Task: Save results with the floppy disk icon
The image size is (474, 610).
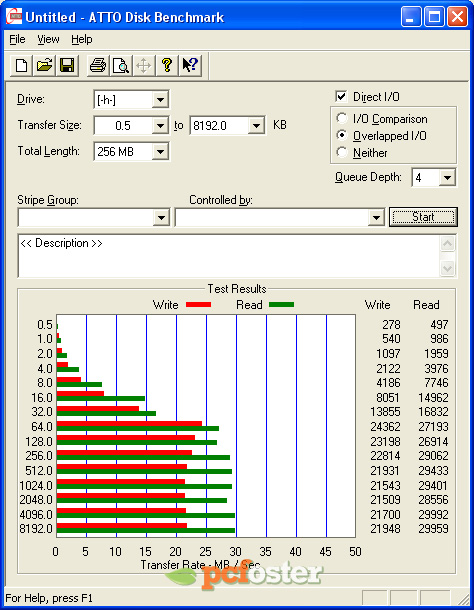Action: (67, 65)
